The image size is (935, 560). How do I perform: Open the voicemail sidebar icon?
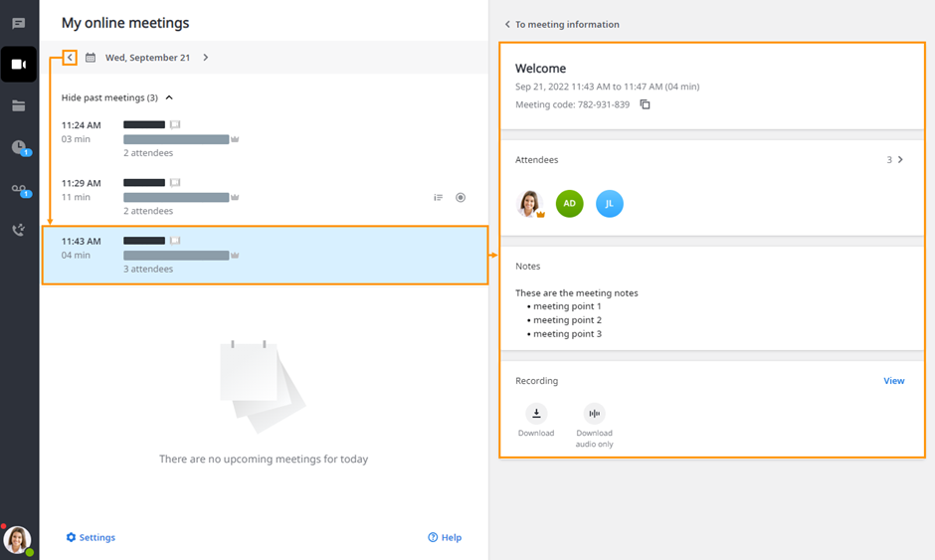[x=20, y=190]
